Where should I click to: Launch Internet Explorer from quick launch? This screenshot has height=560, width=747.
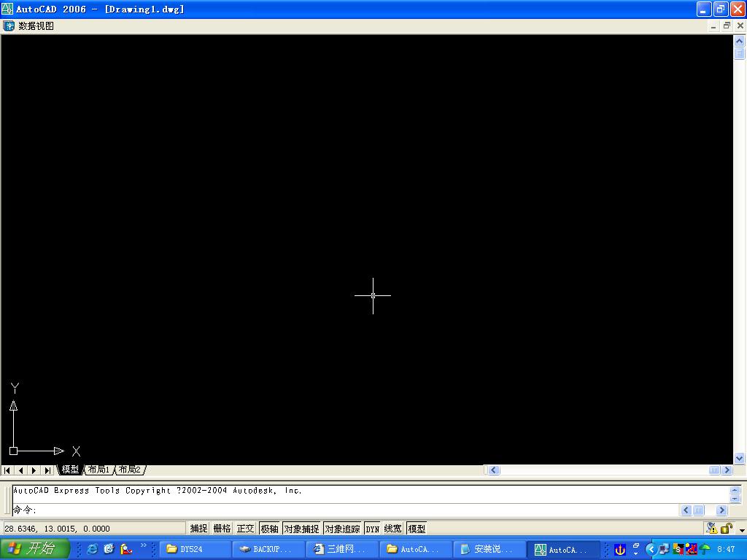93,549
